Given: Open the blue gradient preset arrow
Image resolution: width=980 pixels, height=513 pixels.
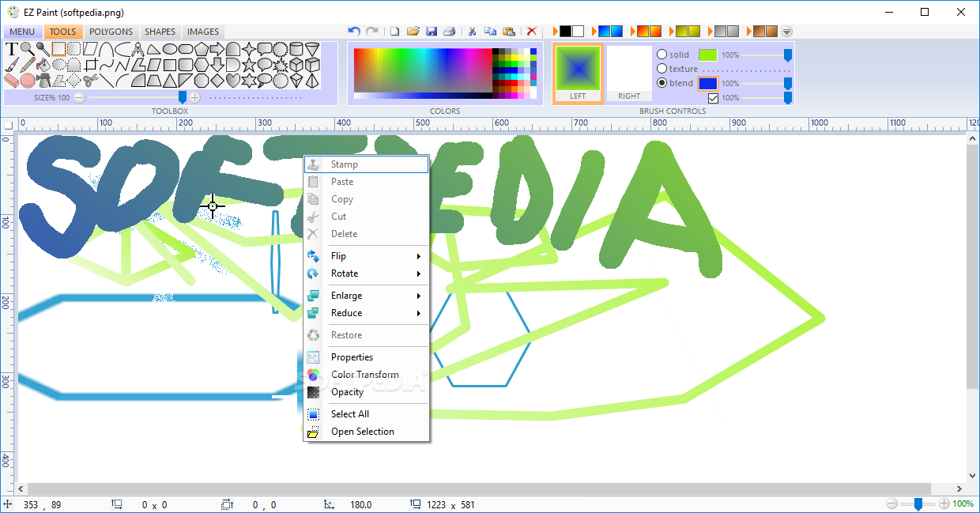Looking at the screenshot, I should (594, 32).
